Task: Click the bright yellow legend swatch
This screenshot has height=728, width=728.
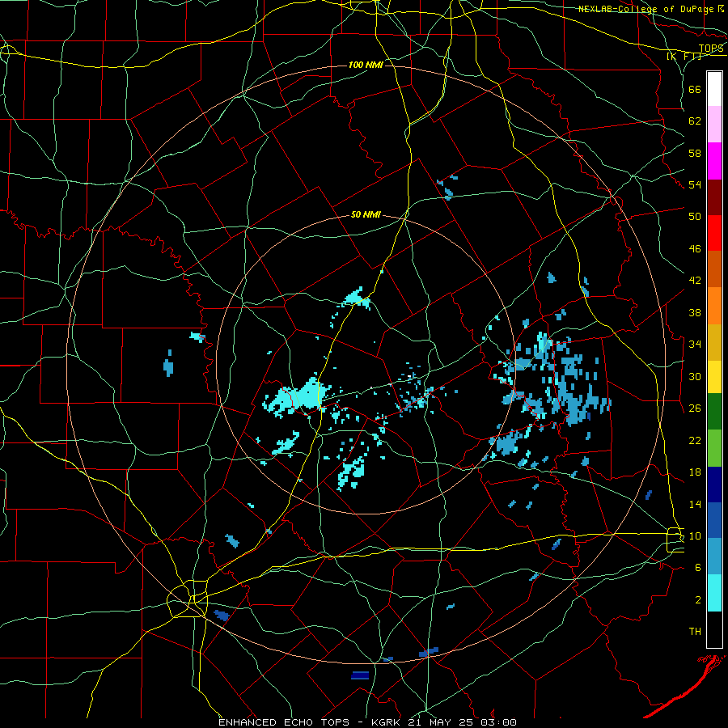Action: pyautogui.click(x=714, y=376)
